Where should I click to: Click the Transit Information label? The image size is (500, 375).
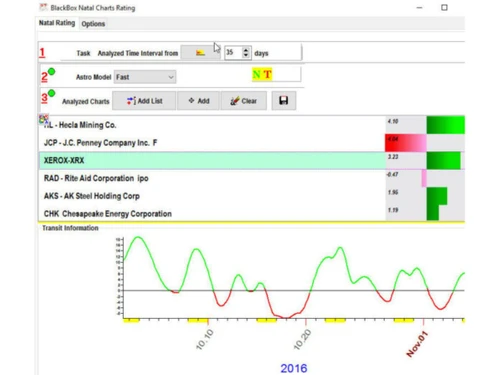pyautogui.click(x=70, y=228)
